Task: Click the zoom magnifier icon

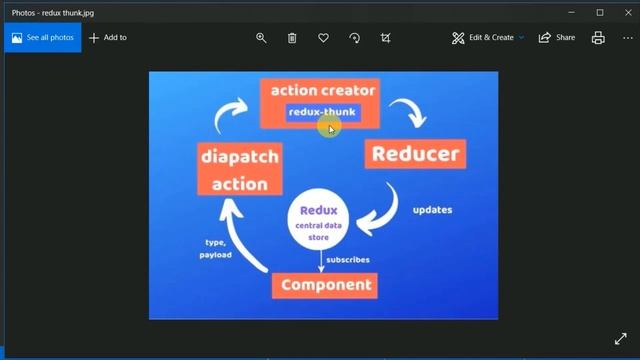Action: [x=261, y=38]
